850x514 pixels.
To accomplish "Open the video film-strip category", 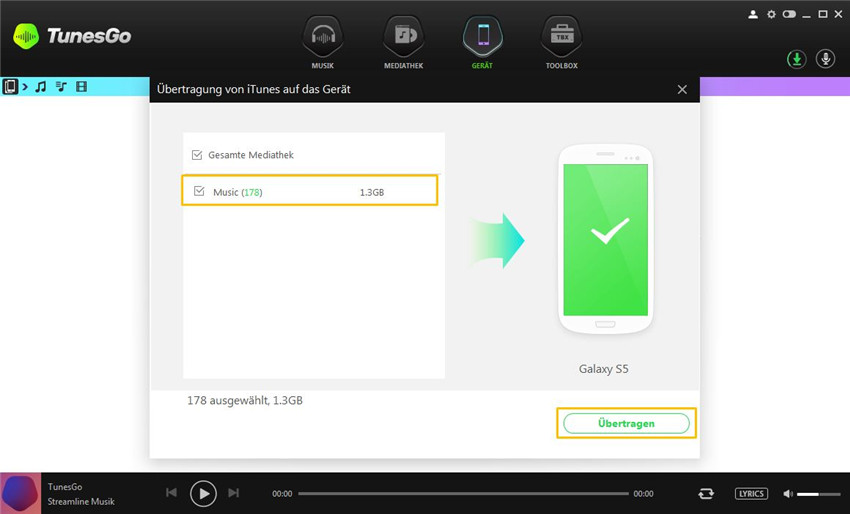I will [81, 87].
